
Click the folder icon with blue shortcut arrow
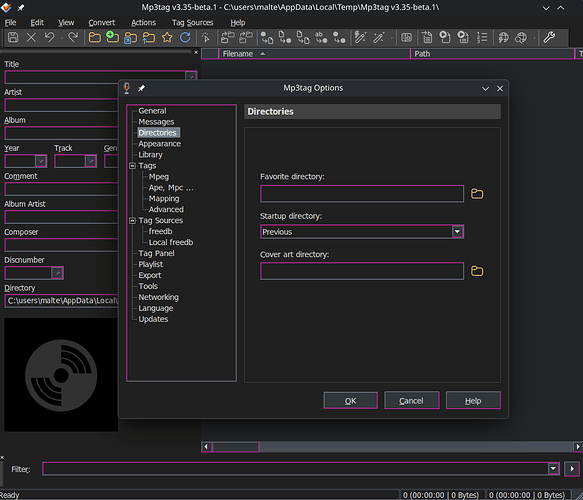click(x=131, y=38)
